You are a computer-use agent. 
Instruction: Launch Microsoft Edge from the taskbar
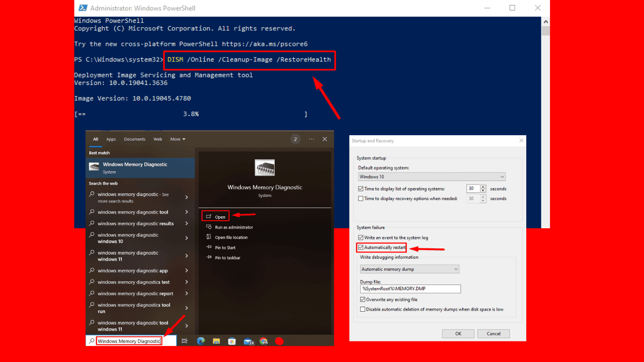pos(201,341)
